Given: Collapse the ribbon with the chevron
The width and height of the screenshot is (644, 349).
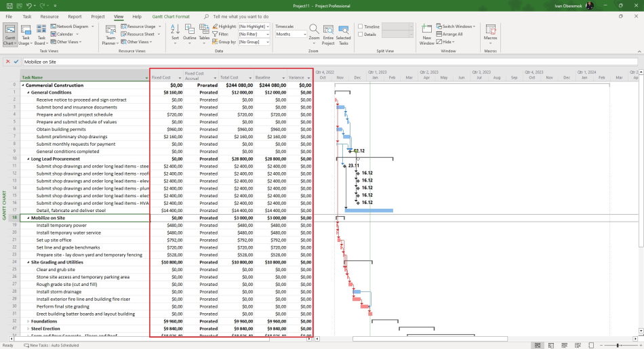Looking at the screenshot, I should 639,52.
